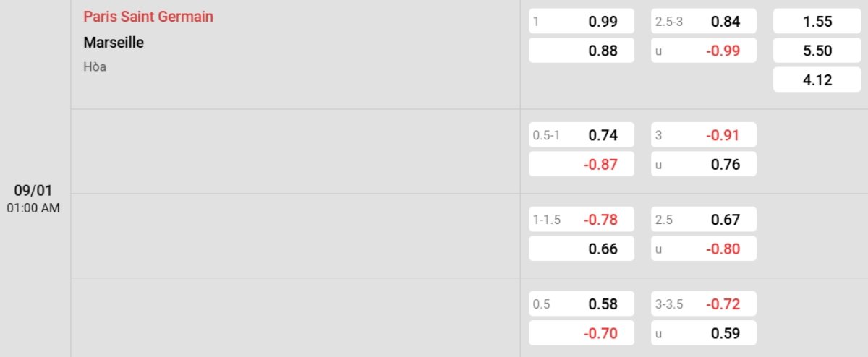Click the Marseille team name
Viewport: 868px width, 357px height.
tap(114, 43)
